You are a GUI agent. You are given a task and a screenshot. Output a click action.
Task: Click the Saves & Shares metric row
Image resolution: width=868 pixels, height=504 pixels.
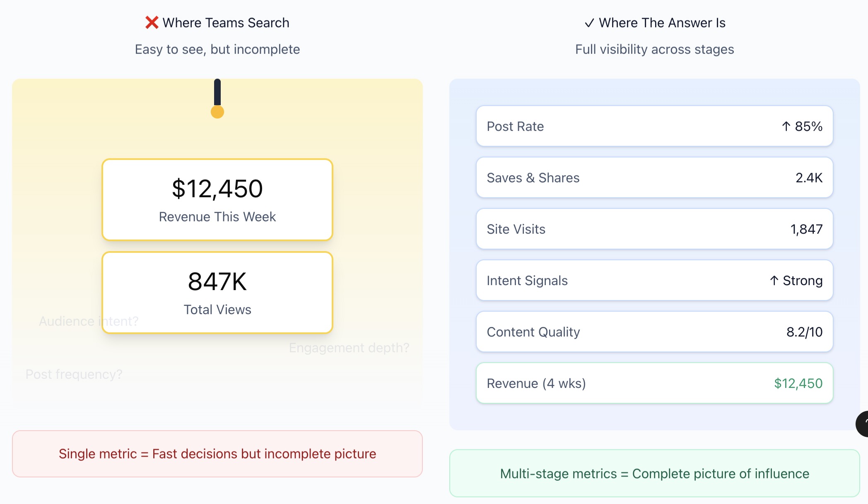[x=654, y=177]
